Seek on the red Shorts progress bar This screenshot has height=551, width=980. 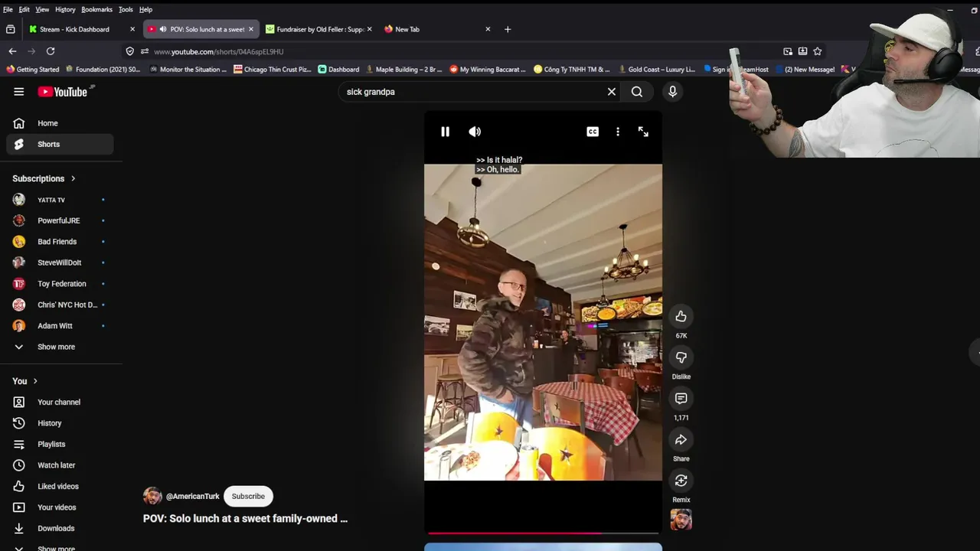point(543,533)
